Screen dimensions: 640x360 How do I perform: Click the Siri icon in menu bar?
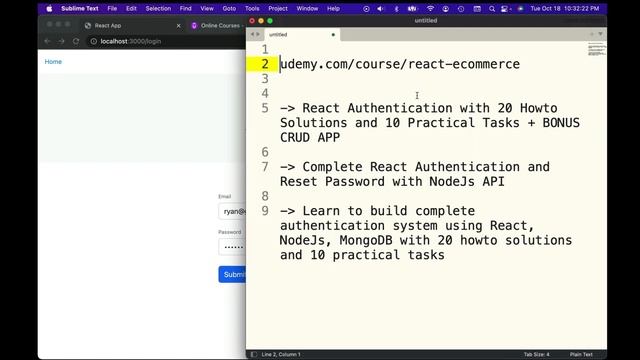click(520, 9)
